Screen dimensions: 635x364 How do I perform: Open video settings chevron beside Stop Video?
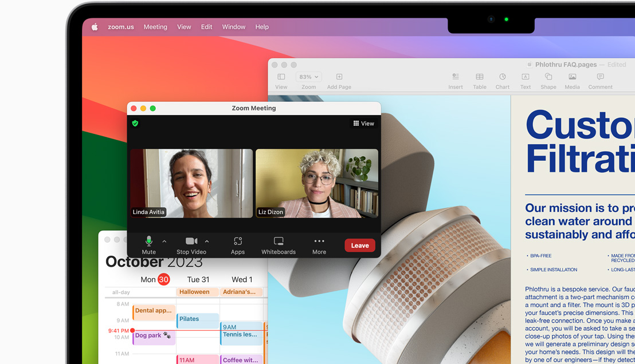pyautogui.click(x=207, y=241)
